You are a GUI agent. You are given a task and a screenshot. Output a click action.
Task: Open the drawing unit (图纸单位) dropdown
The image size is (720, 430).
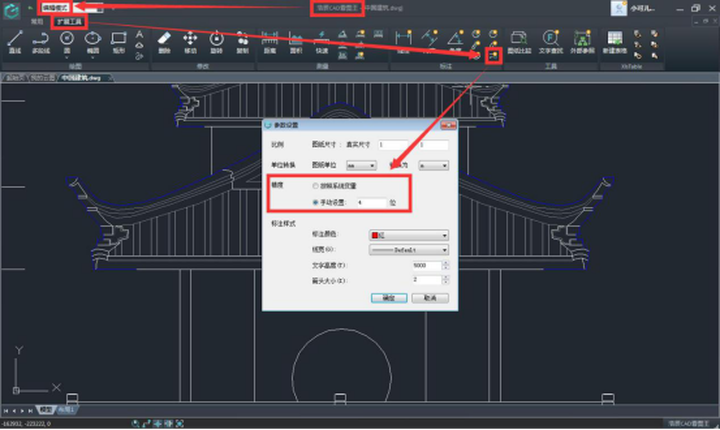(361, 165)
